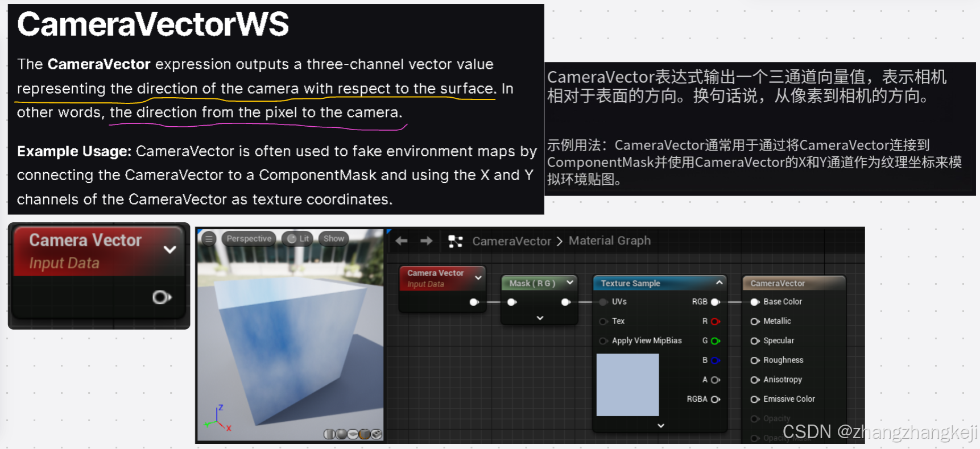Click the Tex input pin on Texture Sample
The image size is (980, 449).
point(603,321)
